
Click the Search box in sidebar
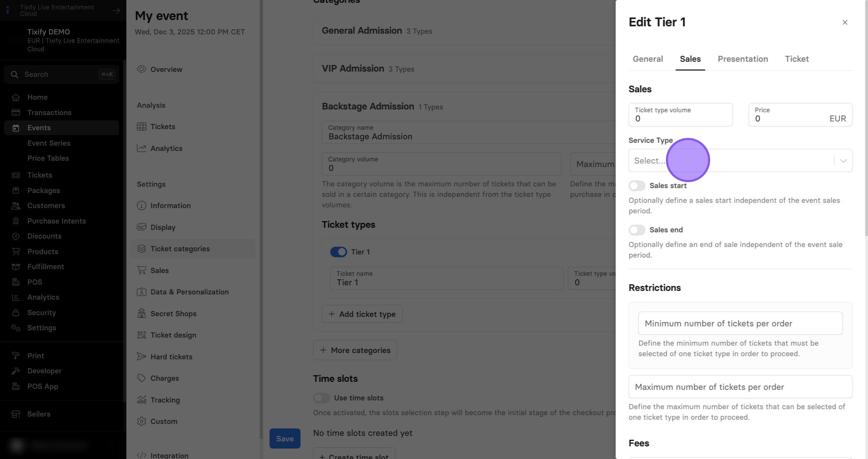point(62,74)
